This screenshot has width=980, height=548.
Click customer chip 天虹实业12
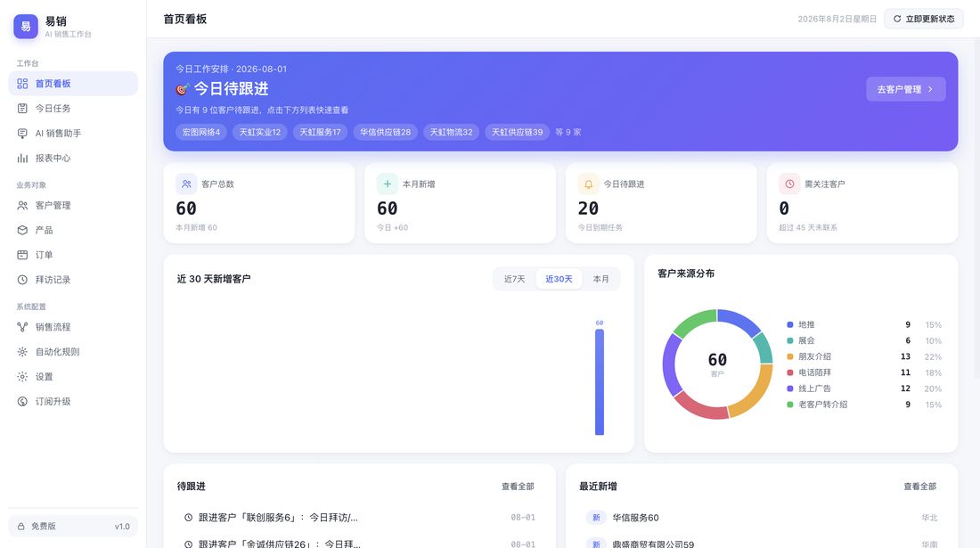click(260, 132)
